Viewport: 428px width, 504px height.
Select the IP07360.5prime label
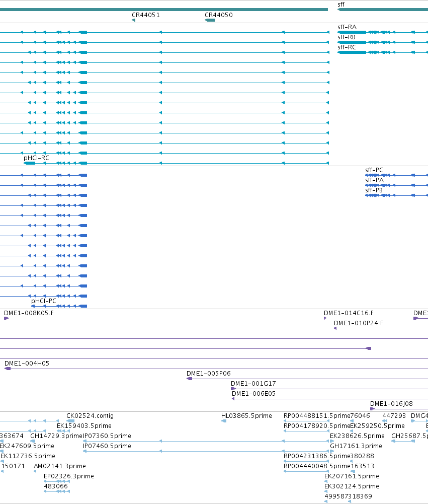(107, 436)
